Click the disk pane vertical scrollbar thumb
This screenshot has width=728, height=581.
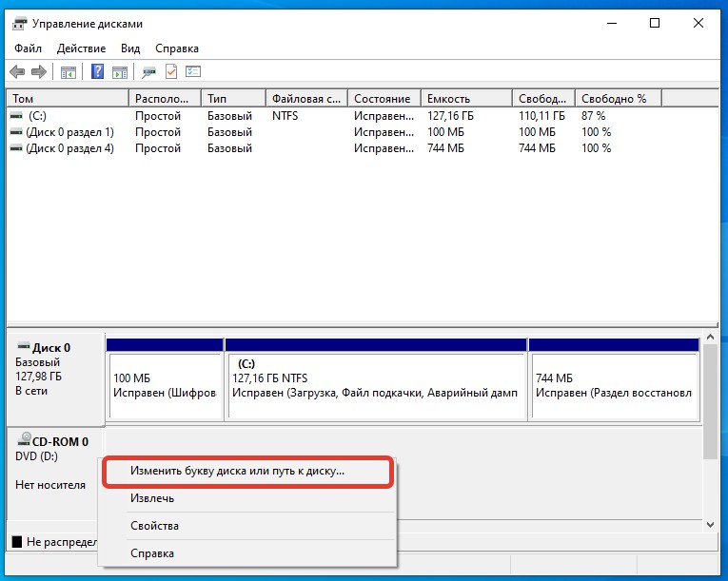(710, 401)
